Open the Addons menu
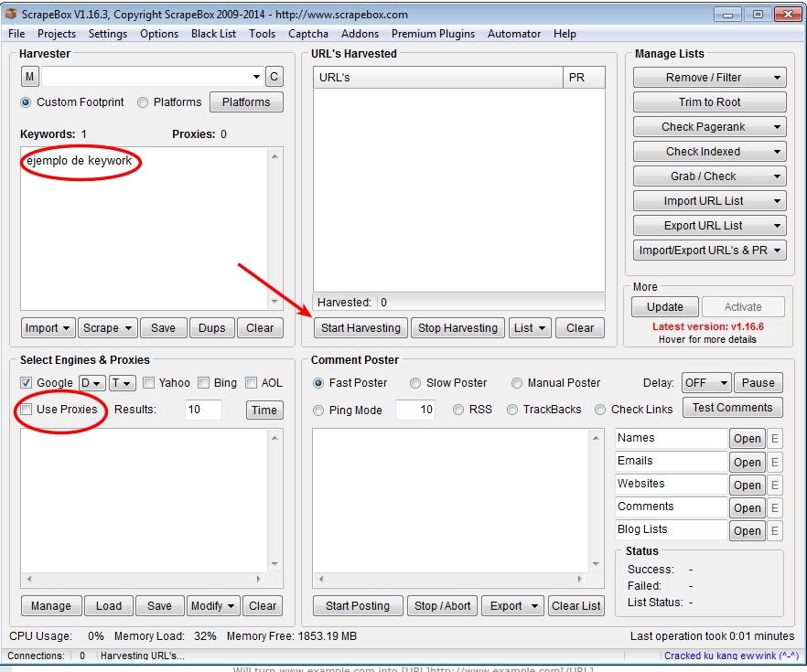The width and height of the screenshot is (807, 672). (360, 34)
